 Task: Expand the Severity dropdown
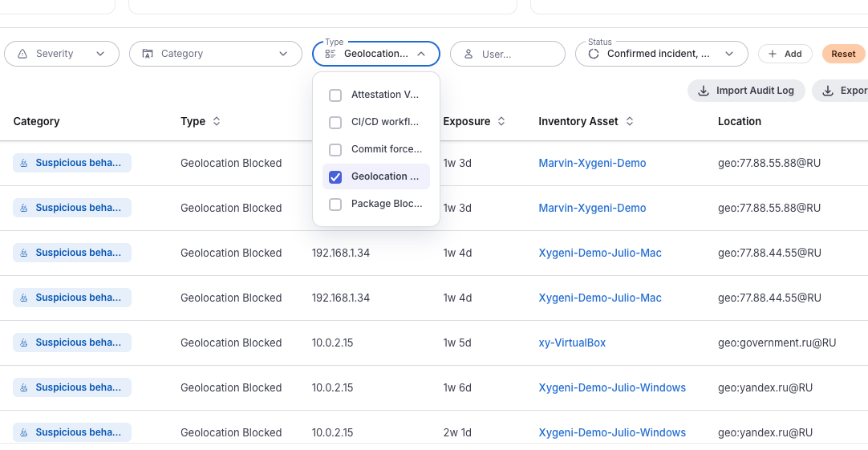tap(62, 54)
